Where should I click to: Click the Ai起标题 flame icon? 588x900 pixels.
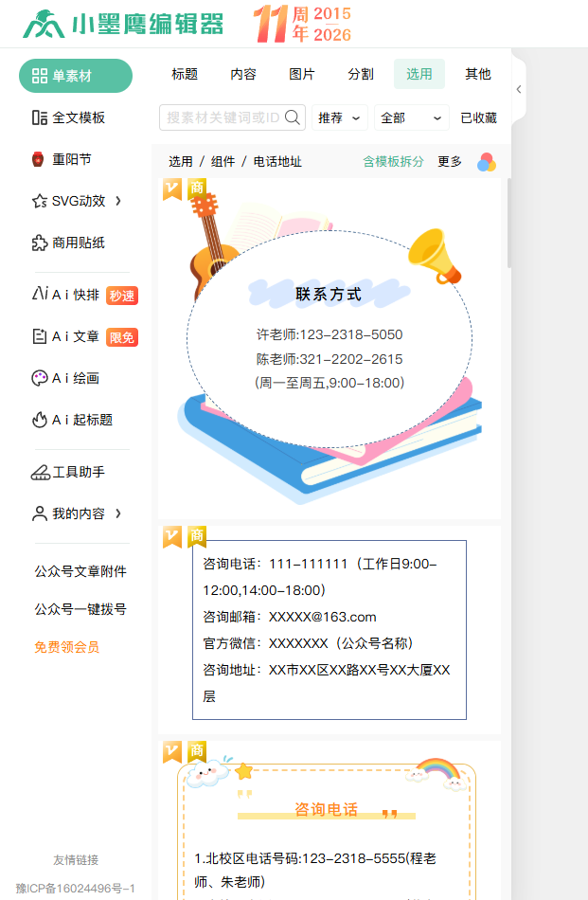[x=39, y=420]
